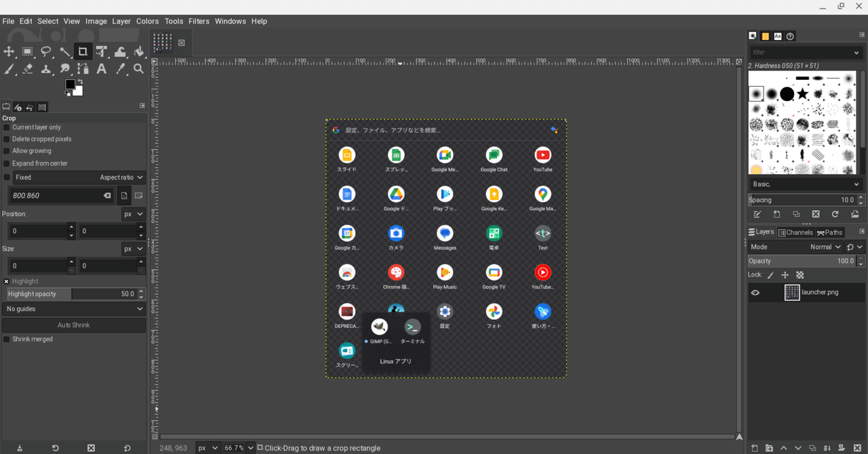
Task: Open the Filters menu
Action: coord(199,21)
